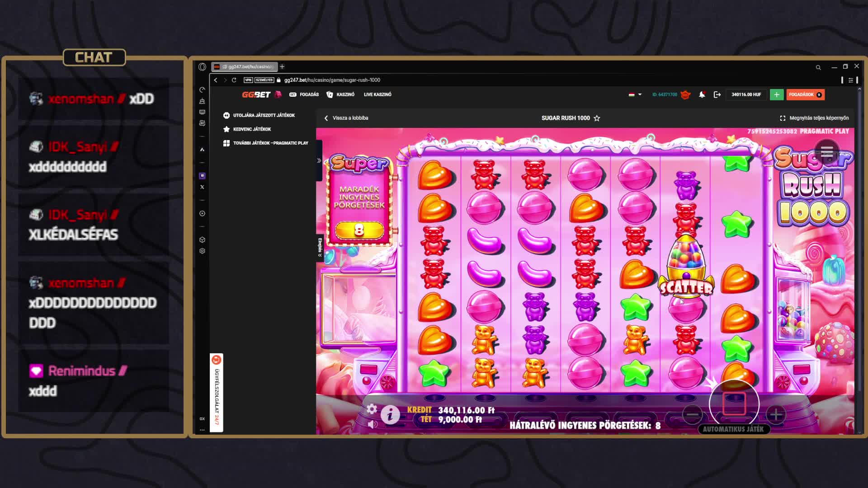
Task: Open browser tab search magnifier
Action: 818,67
